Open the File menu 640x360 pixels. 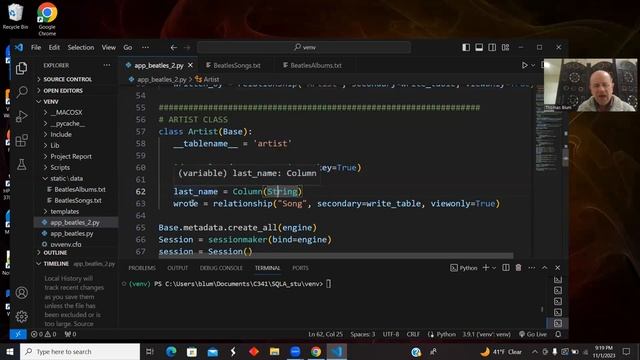pos(36,47)
